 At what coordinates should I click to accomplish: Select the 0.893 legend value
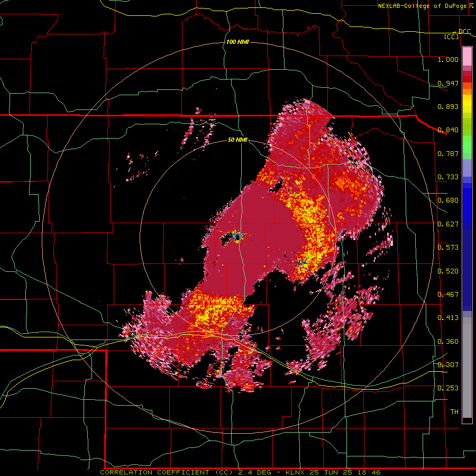[448, 106]
